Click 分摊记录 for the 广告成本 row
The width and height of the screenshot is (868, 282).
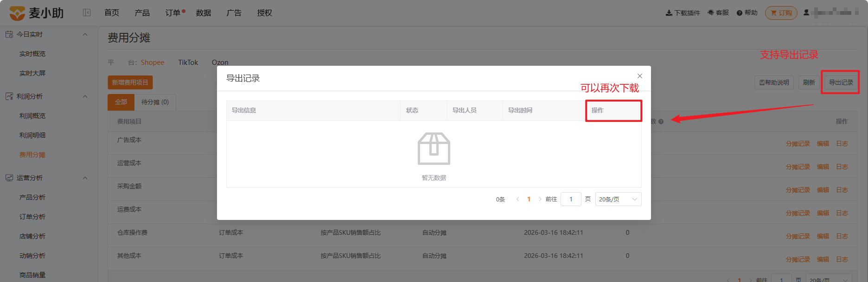pos(798,144)
